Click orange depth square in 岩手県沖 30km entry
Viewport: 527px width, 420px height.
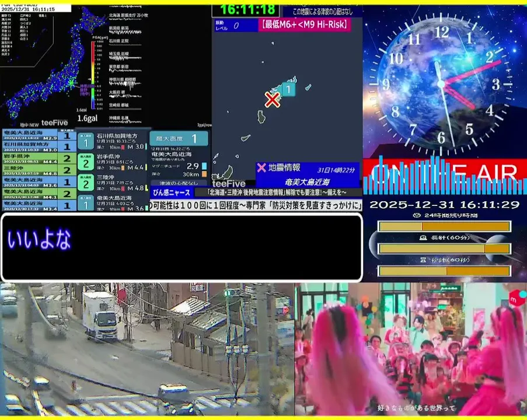(123, 167)
